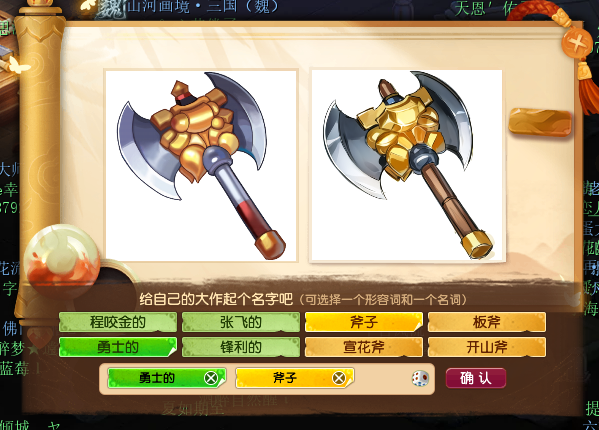Click the glowing crystal orb icon

[62, 261]
